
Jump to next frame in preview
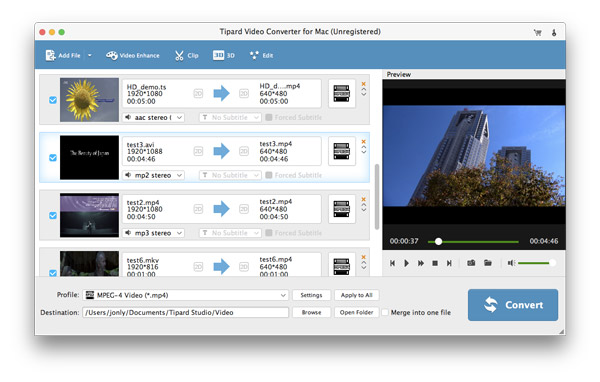tap(449, 263)
